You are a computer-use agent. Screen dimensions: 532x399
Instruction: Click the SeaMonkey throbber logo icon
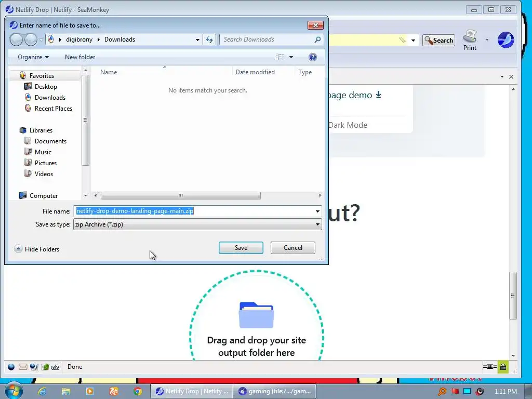tap(506, 40)
